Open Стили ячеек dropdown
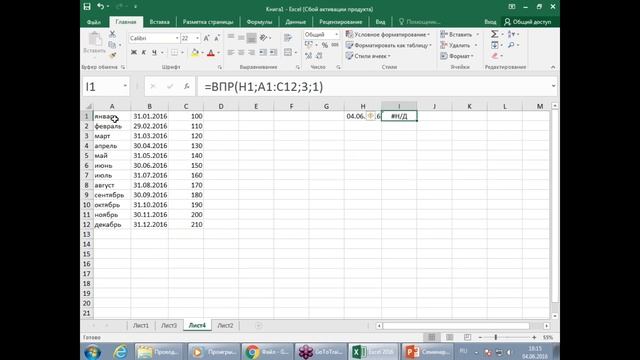The height and width of the screenshot is (360, 640). coord(368,56)
